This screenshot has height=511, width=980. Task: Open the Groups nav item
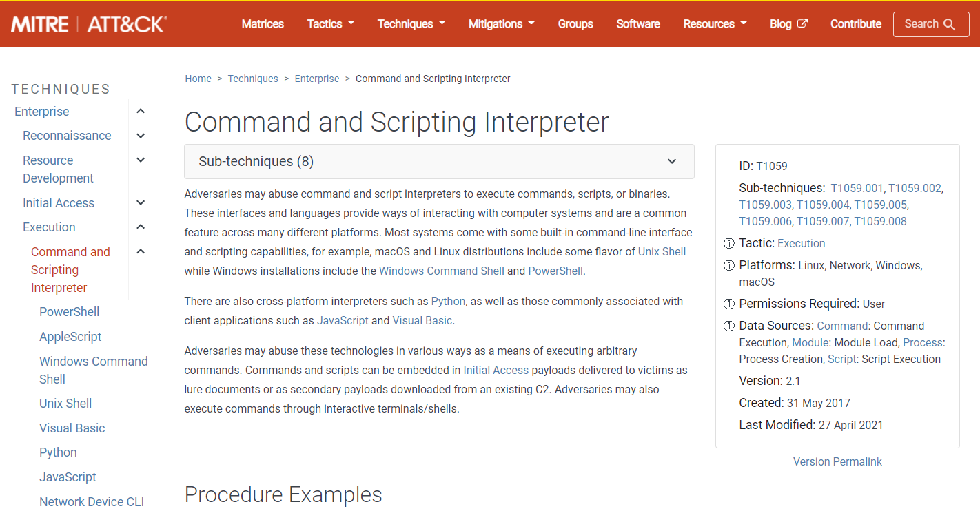click(x=575, y=24)
